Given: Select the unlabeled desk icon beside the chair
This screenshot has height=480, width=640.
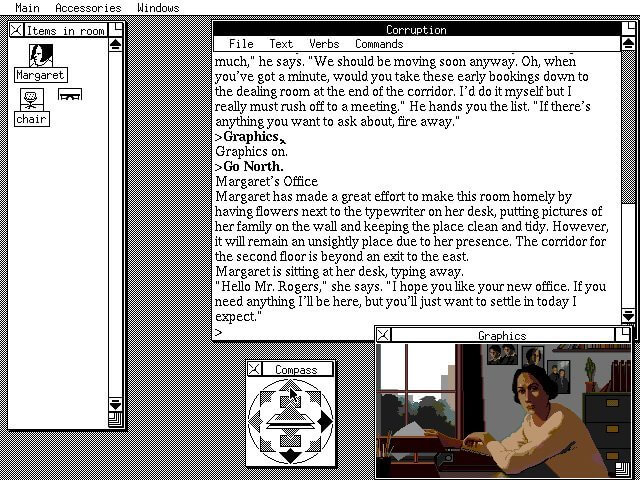Looking at the screenshot, I should tap(70, 94).
